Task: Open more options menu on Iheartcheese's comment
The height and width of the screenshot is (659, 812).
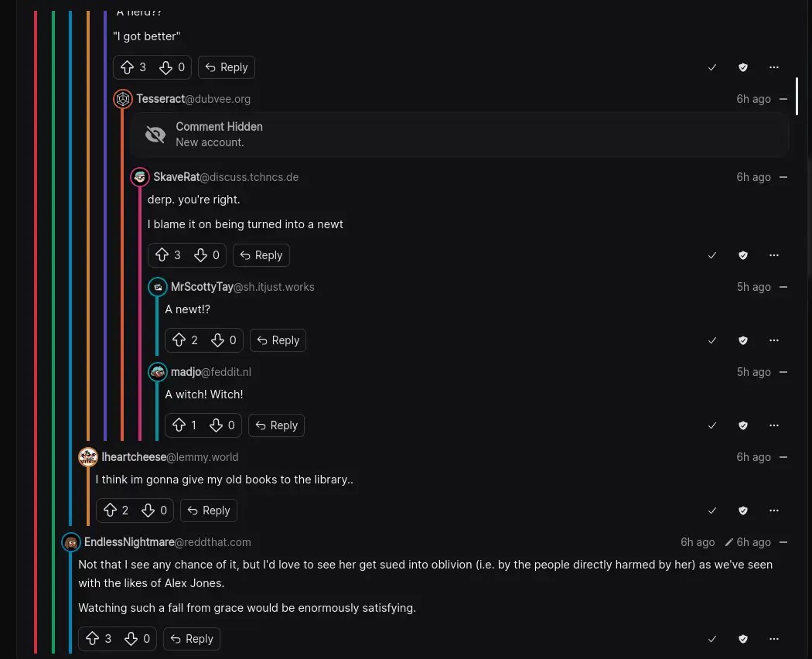Action: 774,510
